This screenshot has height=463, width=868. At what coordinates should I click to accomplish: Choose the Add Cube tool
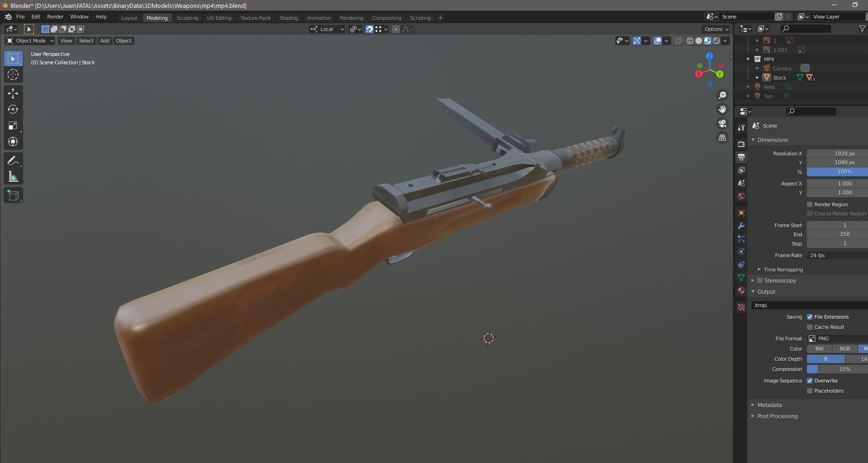coord(13,195)
